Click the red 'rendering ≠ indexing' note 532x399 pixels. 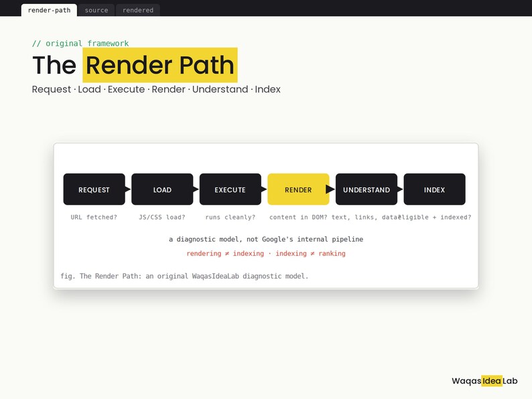pyautogui.click(x=266, y=254)
